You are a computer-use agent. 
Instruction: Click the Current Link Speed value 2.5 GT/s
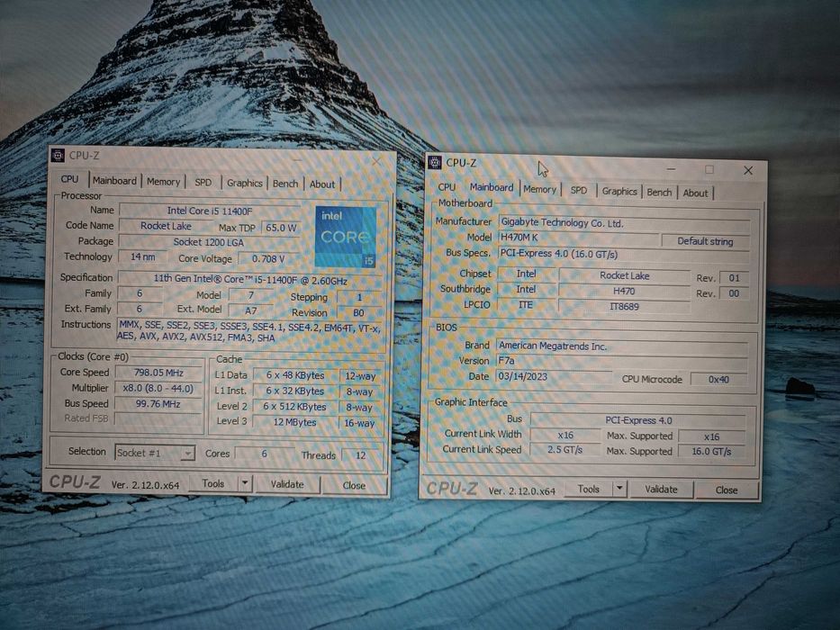click(x=565, y=449)
